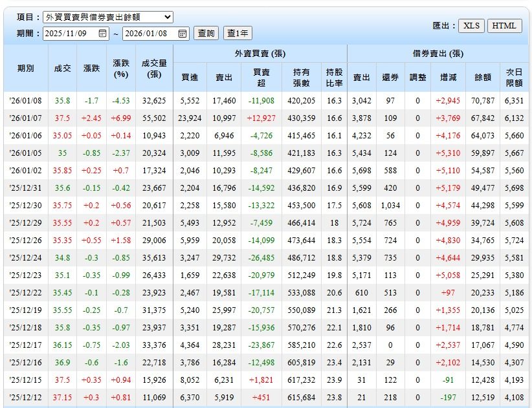Click the 還券 column header
532x408 pixels.
[390, 77]
